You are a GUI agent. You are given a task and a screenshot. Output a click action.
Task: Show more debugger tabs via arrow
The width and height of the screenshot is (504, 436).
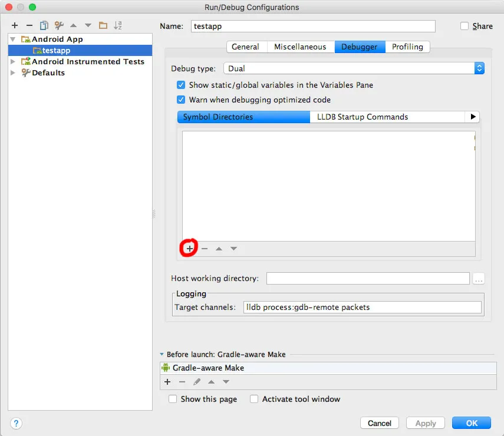[473, 117]
